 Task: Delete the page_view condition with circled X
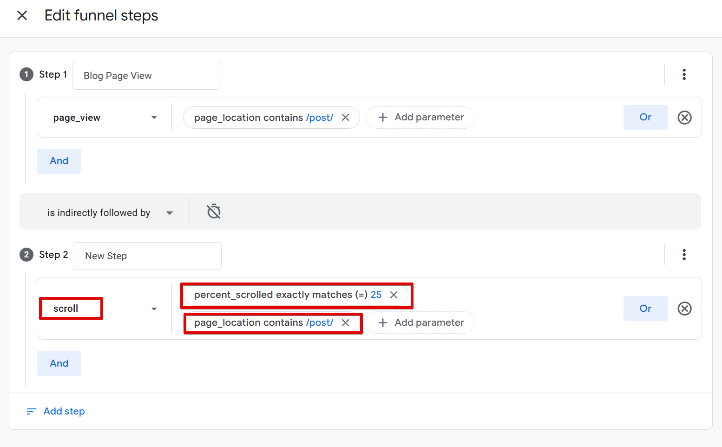tap(685, 117)
